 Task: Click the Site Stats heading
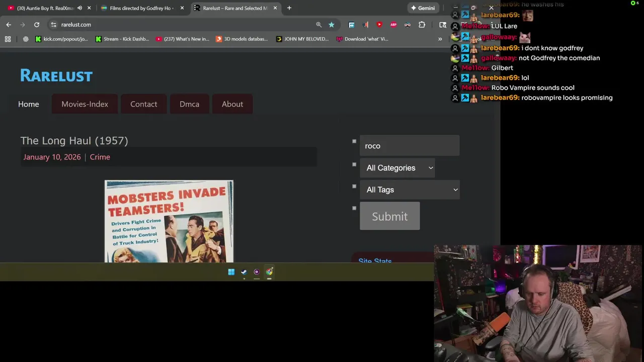tap(375, 261)
